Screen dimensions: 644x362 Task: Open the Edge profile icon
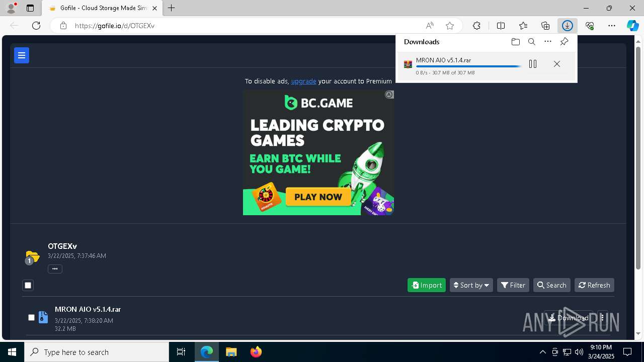point(11,8)
